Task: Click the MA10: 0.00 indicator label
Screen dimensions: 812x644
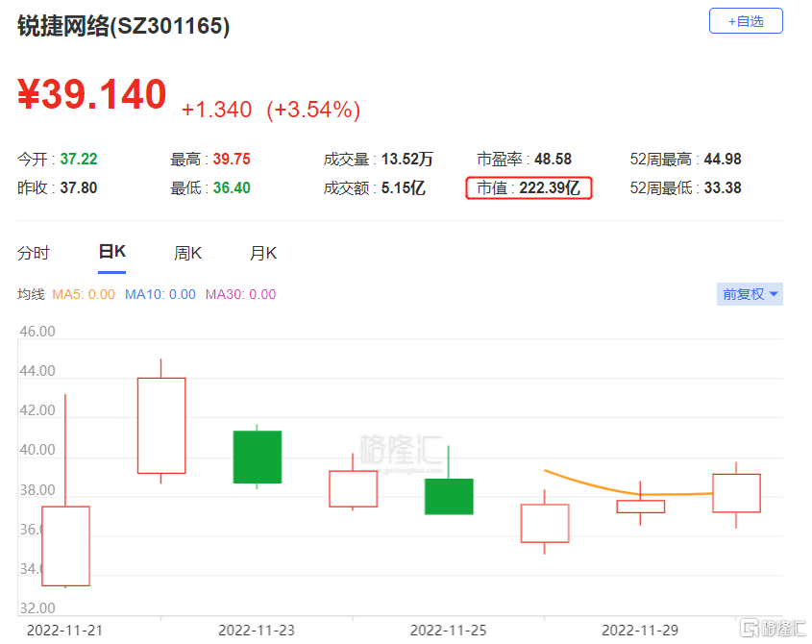Action: point(160,295)
